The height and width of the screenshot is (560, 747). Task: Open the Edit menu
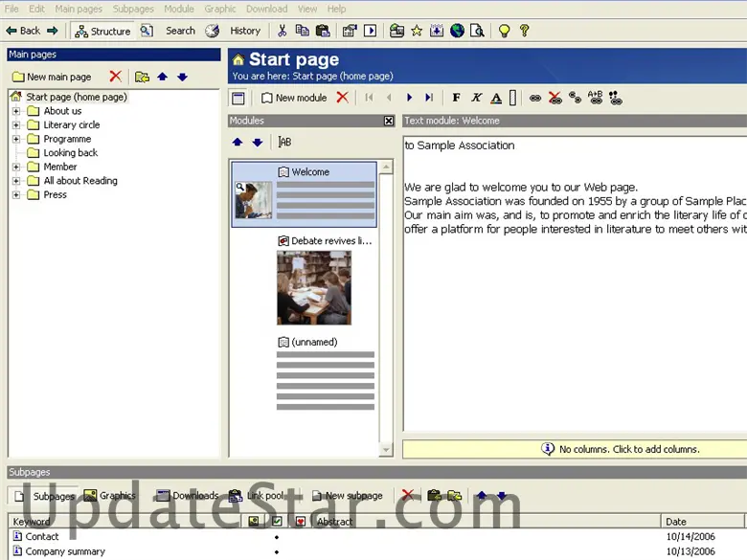(36, 9)
